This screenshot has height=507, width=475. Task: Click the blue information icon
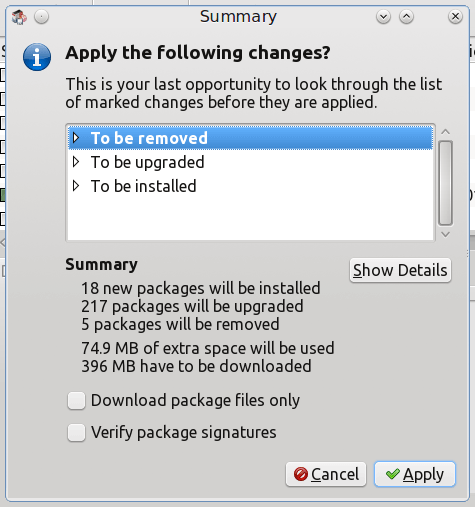tap(37, 57)
